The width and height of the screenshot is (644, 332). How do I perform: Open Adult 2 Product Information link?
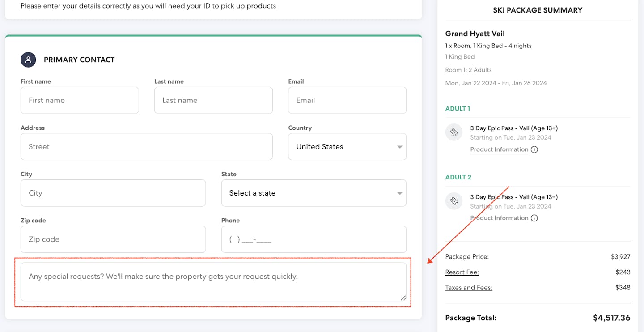pos(499,218)
